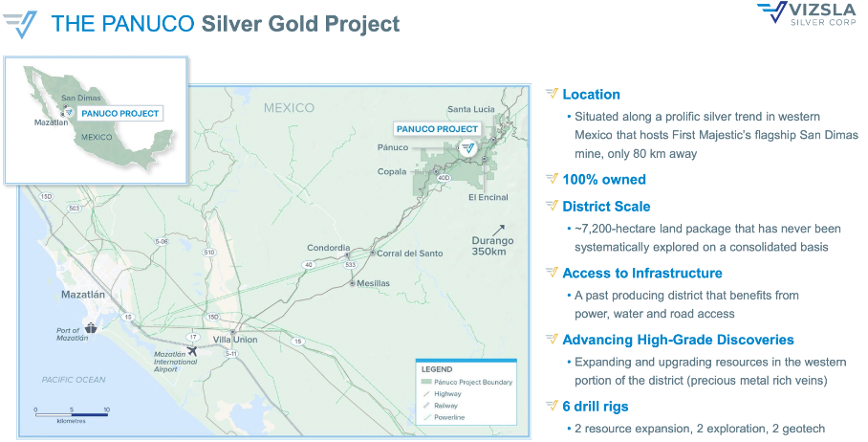Click the Powerline symbol in legend

(426, 417)
